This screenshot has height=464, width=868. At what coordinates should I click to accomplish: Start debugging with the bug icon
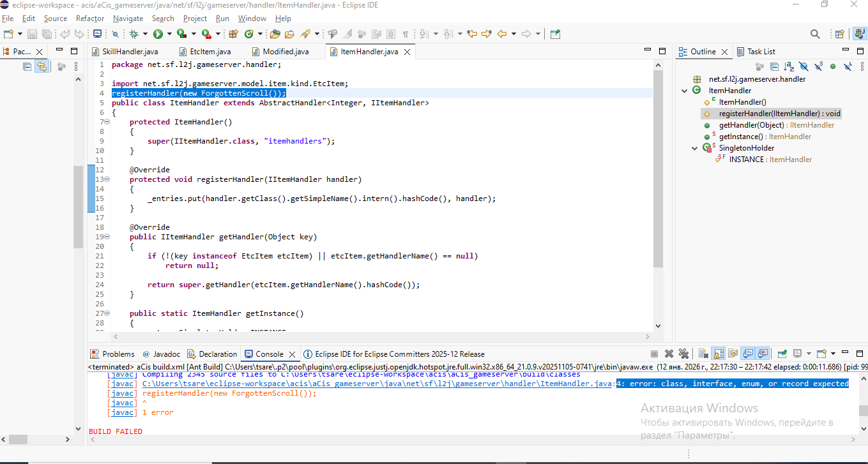click(134, 34)
